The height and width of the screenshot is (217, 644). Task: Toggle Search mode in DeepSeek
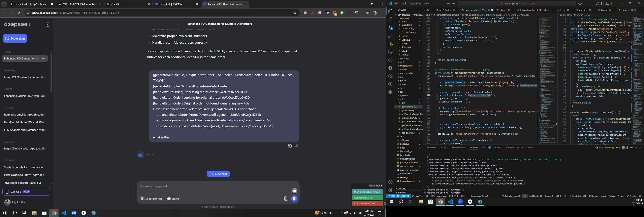(x=173, y=199)
